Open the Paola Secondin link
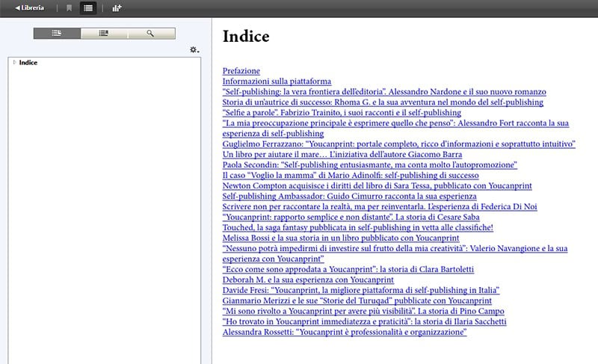 pyautogui.click(x=370, y=164)
